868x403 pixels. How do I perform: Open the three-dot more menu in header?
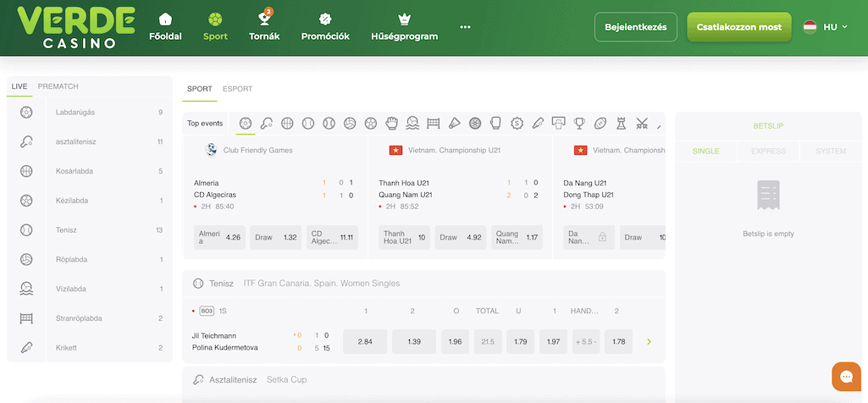point(465,27)
